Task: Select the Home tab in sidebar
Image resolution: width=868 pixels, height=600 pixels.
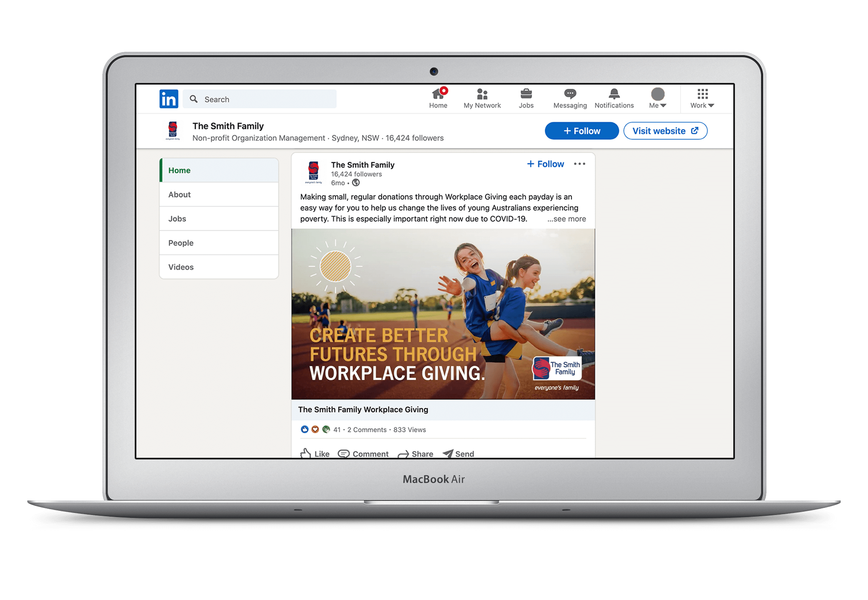Action: [219, 170]
